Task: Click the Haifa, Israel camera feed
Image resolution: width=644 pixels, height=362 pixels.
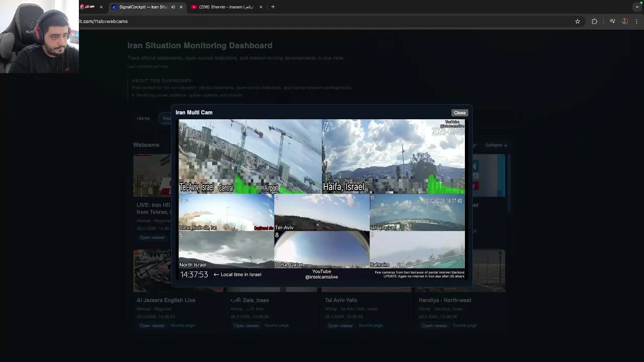Action: tap(393, 156)
